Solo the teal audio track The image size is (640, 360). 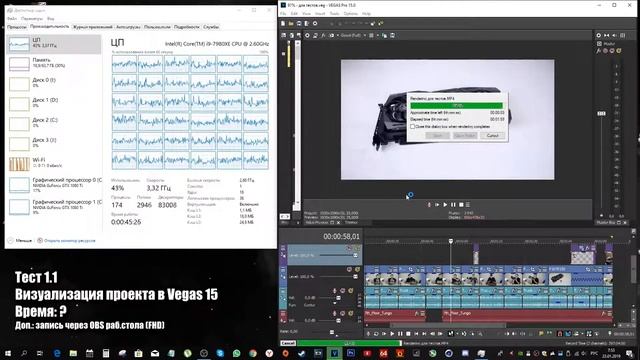[x=351, y=291]
